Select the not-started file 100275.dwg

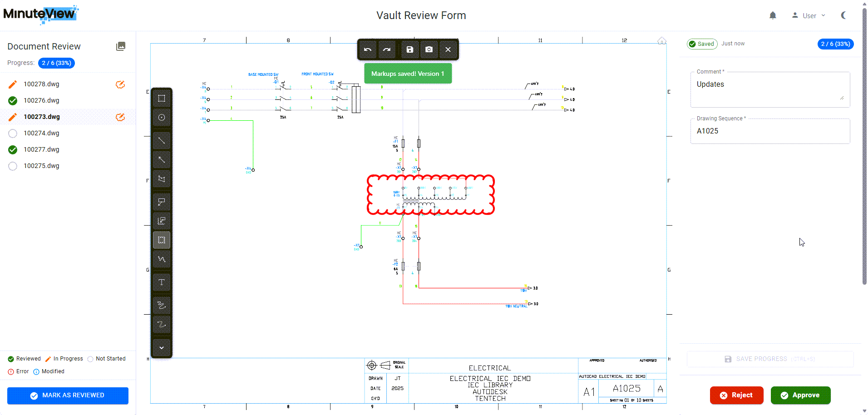pyautogui.click(x=41, y=166)
